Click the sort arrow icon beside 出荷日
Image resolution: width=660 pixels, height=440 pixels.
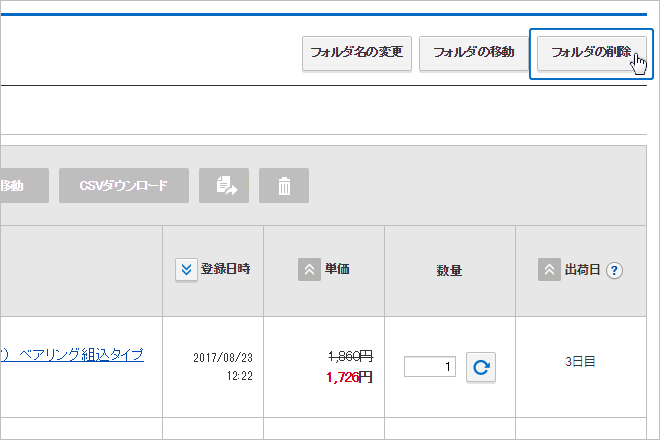(x=549, y=270)
